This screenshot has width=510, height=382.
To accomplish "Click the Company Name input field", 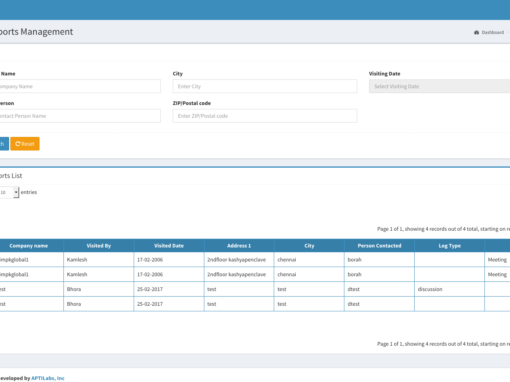I will (x=80, y=86).
